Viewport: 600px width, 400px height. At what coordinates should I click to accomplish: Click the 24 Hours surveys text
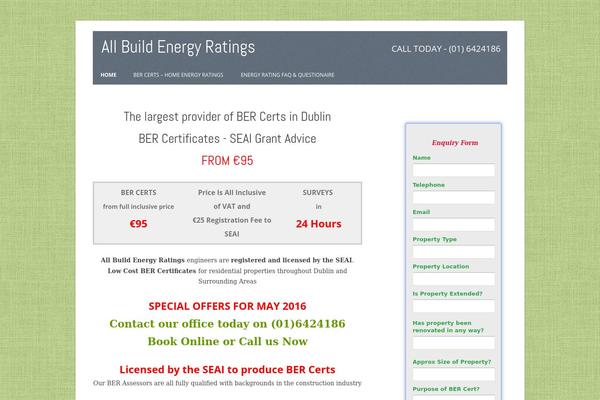[318, 224]
